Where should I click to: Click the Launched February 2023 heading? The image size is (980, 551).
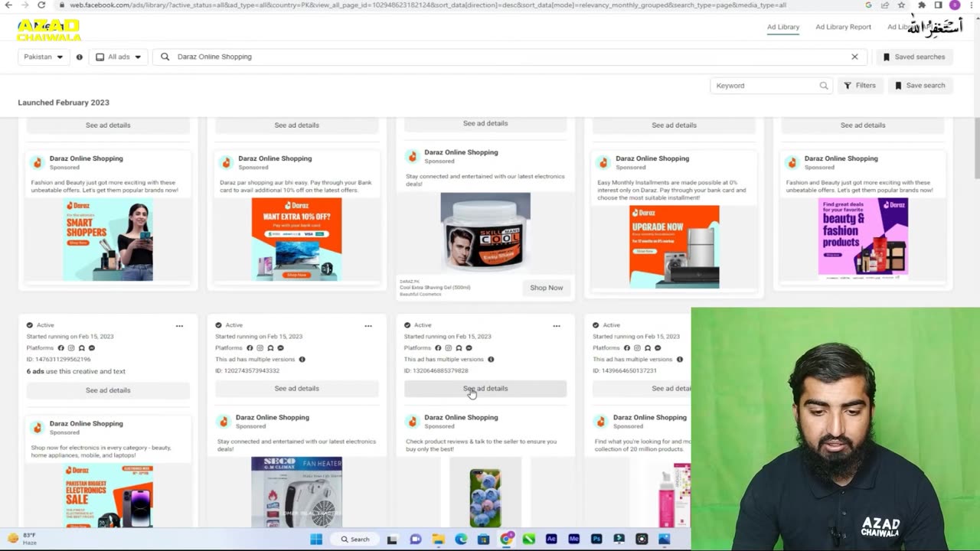pyautogui.click(x=64, y=103)
